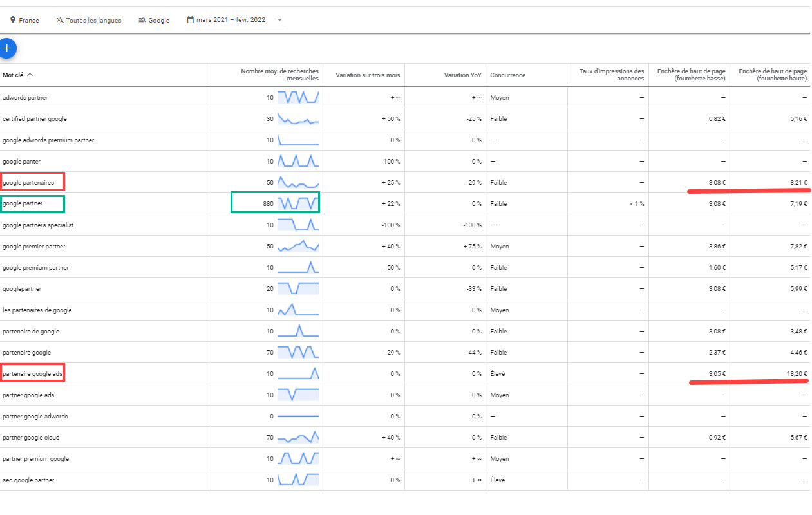This screenshot has height=515, width=812.
Task: Click the trend sparkline for partenaire google
Action: [x=298, y=352]
